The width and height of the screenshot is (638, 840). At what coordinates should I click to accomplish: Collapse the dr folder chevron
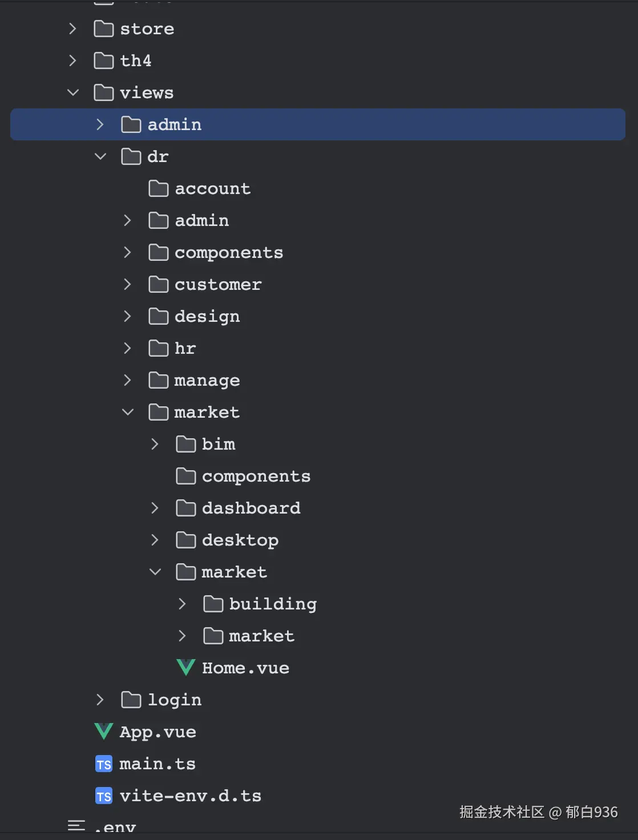[100, 156]
